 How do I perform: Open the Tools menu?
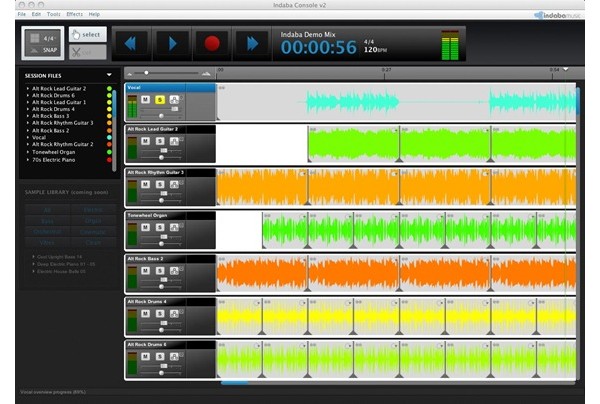click(x=54, y=14)
